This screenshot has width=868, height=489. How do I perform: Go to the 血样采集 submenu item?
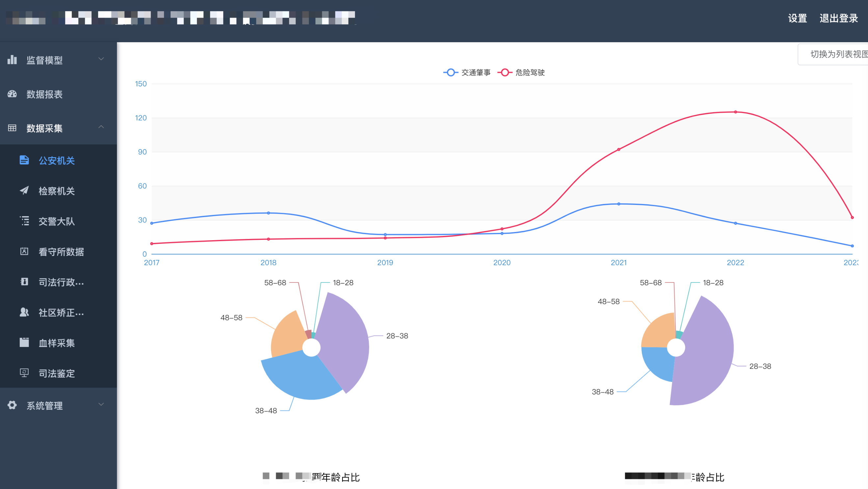(58, 343)
